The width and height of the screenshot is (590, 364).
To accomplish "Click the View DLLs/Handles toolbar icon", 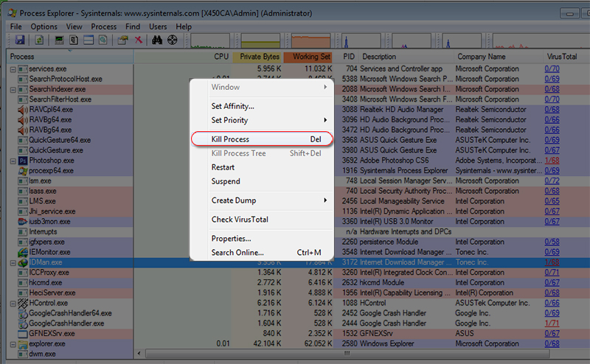I will pos(103,40).
